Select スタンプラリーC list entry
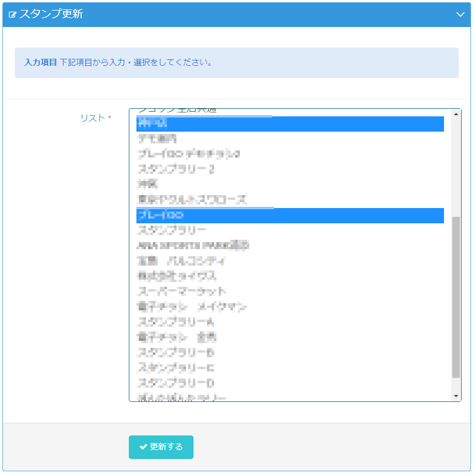Image resolution: width=474 pixels, height=476 pixels. pos(176,368)
